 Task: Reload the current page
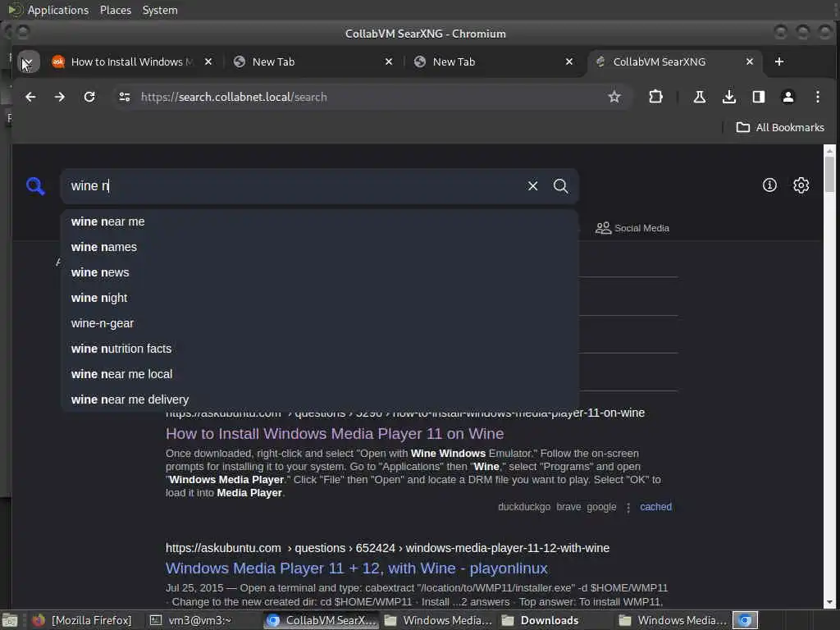[89, 97]
